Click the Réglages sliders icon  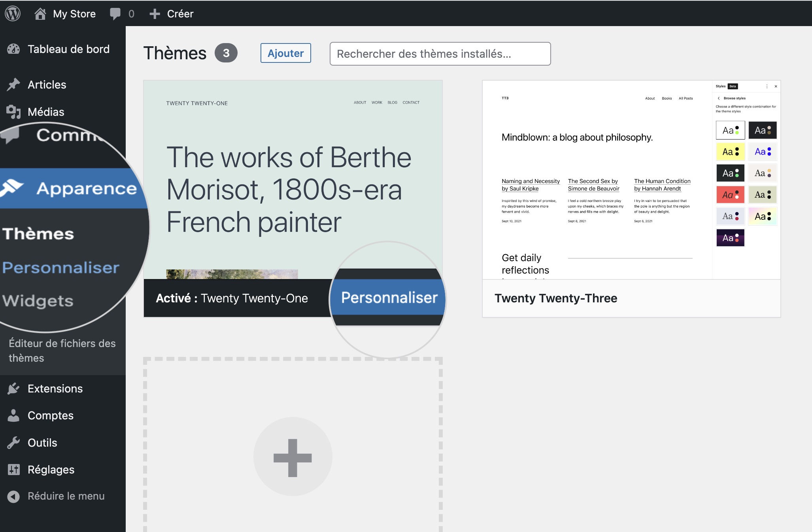(13, 470)
